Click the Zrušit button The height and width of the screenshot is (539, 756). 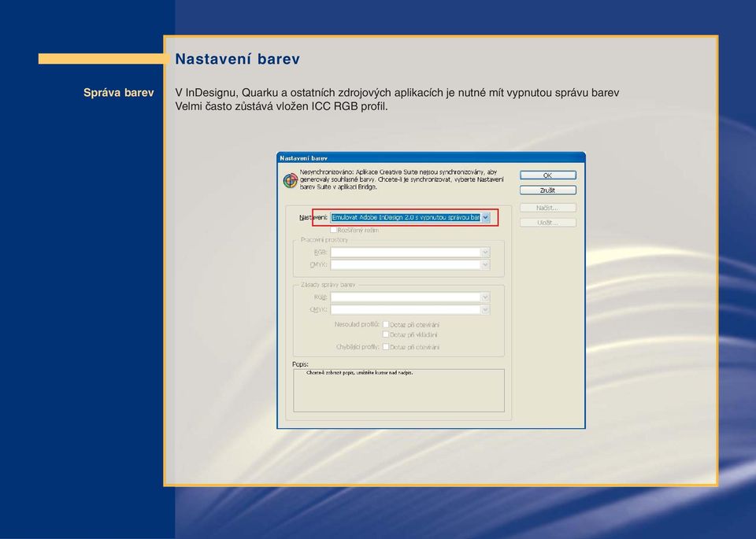click(x=548, y=190)
